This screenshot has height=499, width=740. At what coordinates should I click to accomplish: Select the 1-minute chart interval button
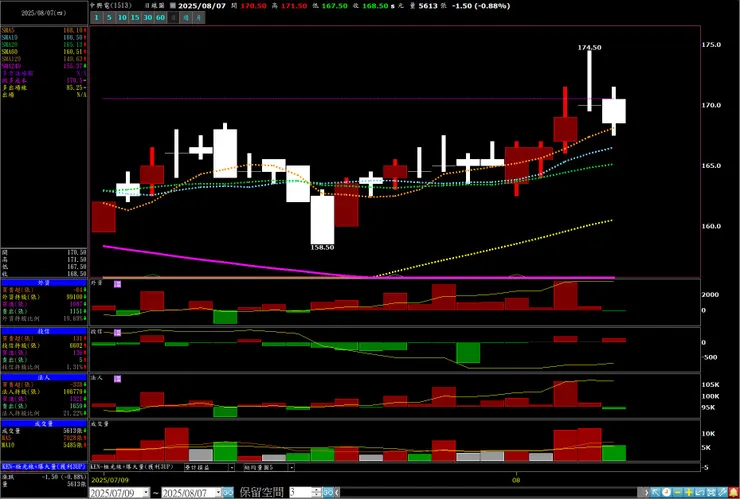click(97, 17)
